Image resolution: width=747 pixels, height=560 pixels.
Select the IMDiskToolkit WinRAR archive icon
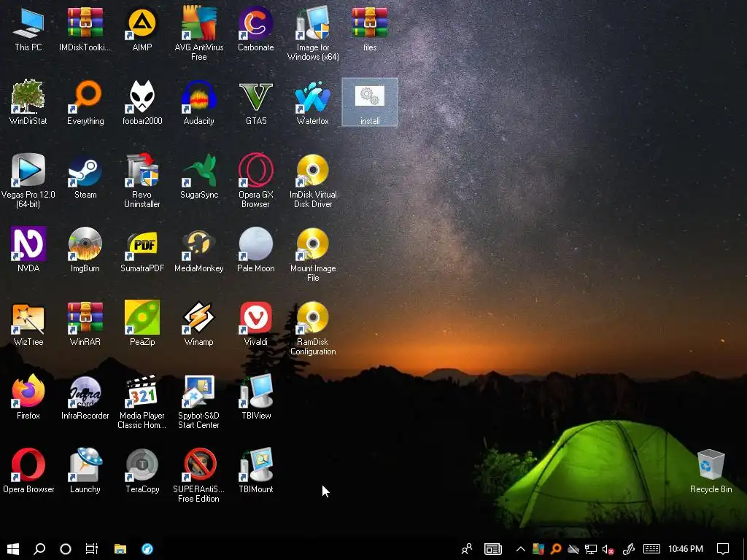[85, 24]
